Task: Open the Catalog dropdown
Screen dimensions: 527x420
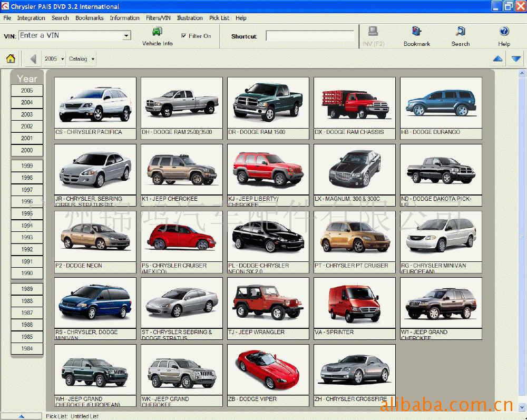Action: tap(82, 59)
